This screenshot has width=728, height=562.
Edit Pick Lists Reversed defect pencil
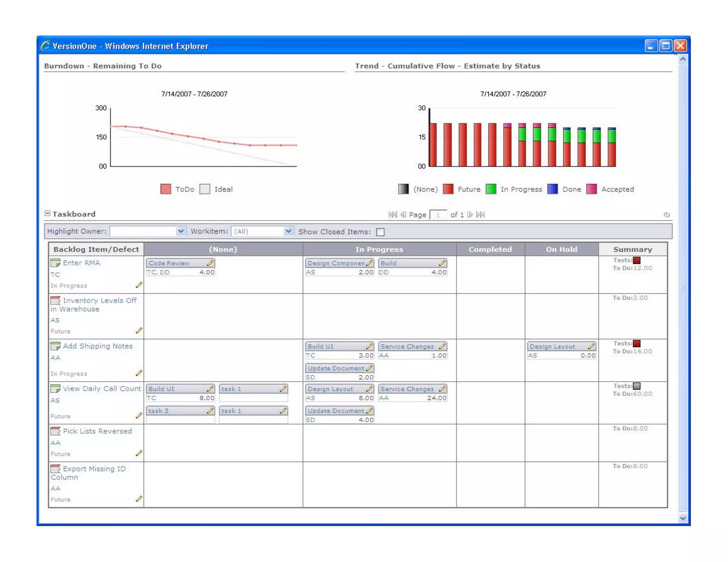[x=139, y=453]
